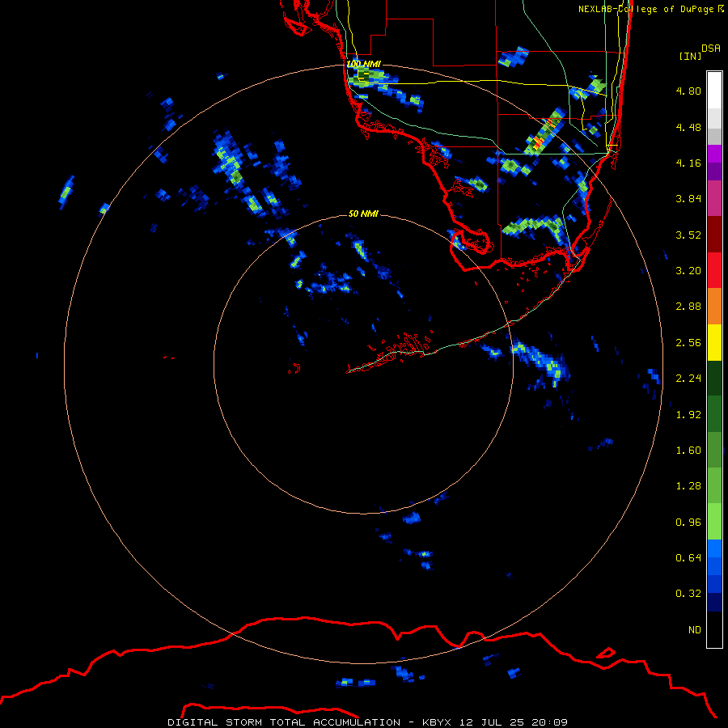Click the ND legend label
The image size is (728, 728).
(695, 630)
